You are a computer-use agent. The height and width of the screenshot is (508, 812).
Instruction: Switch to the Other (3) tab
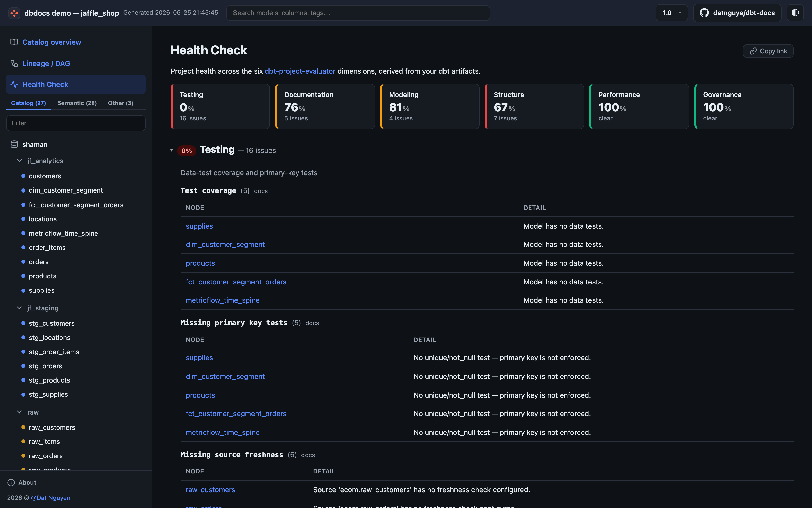click(x=121, y=103)
